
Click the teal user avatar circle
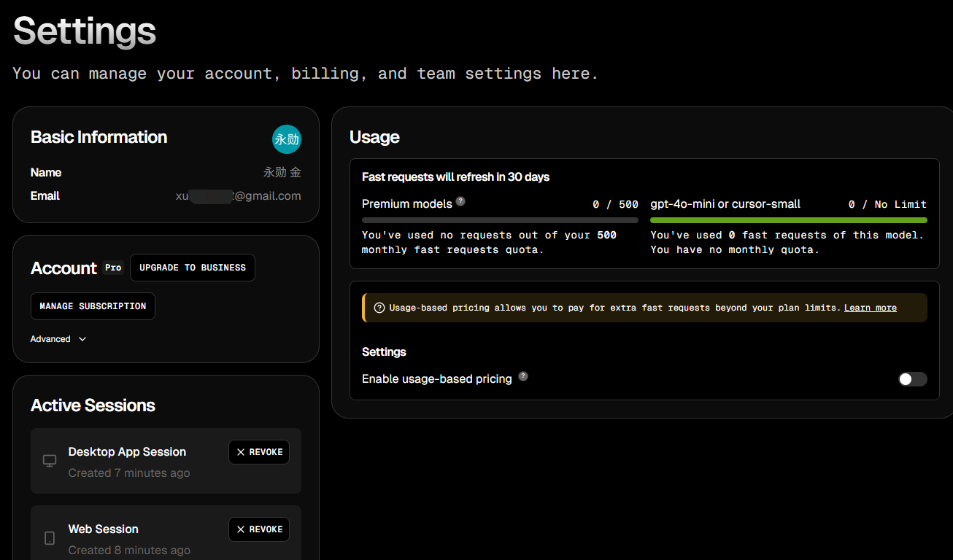pos(287,139)
